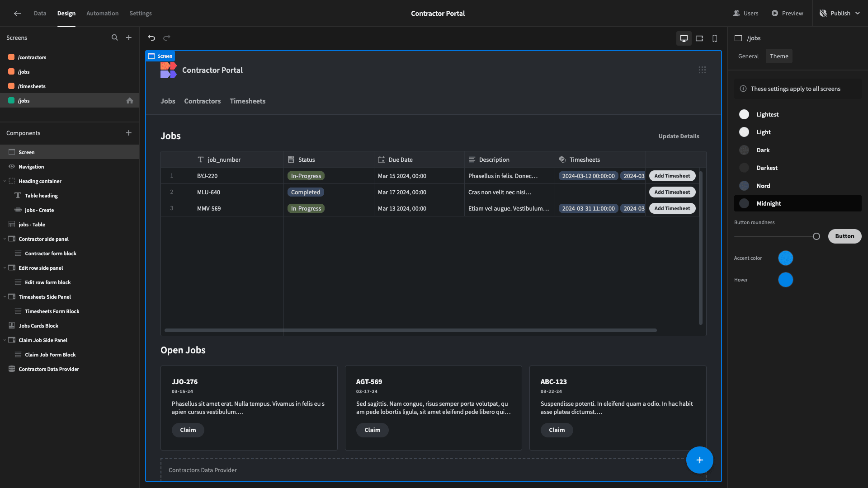
Task: Open the Settings tab
Action: (141, 14)
